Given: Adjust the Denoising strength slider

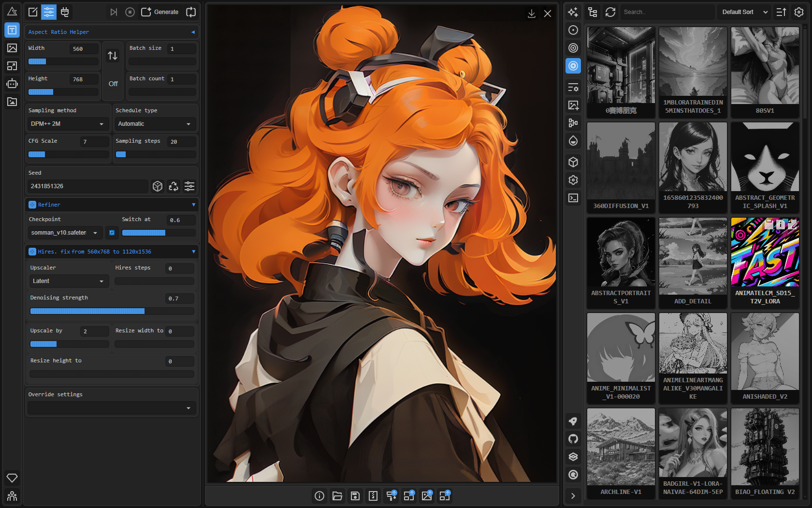Looking at the screenshot, I should click(x=112, y=311).
